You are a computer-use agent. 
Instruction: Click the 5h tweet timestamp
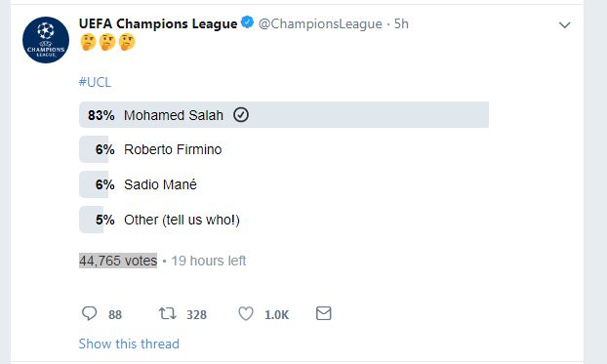[401, 24]
